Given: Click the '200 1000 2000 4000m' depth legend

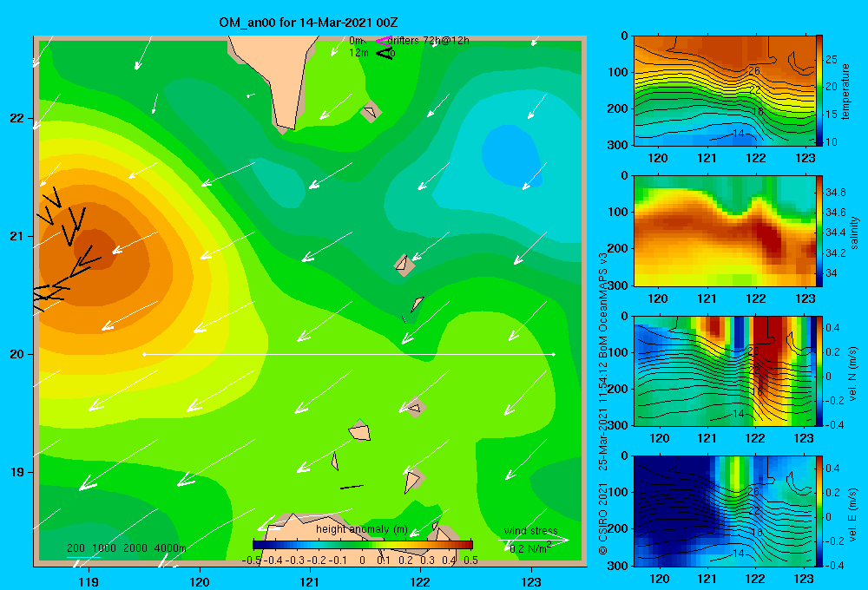Looking at the screenshot, I should tap(126, 548).
